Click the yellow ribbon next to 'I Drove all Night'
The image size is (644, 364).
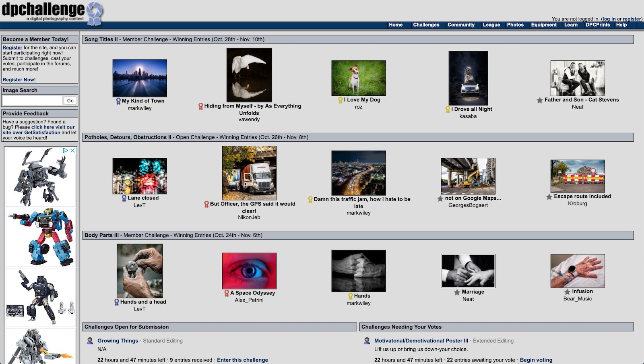click(x=448, y=109)
